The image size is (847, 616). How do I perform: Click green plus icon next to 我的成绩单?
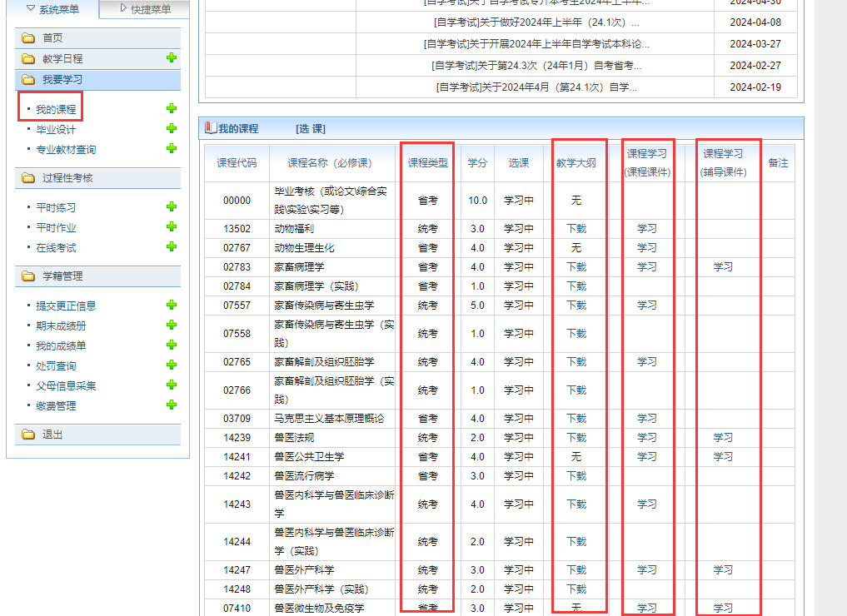[172, 345]
